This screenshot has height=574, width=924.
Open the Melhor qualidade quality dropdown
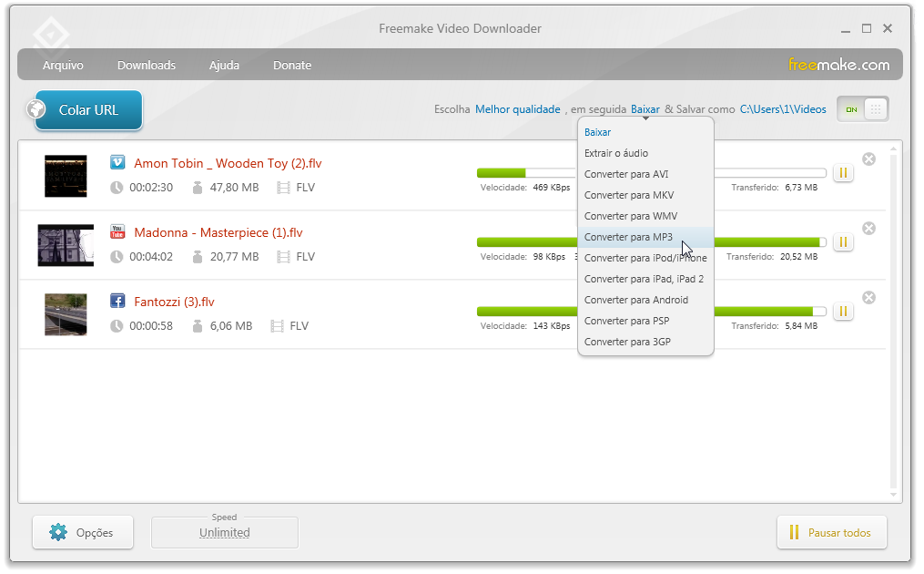pos(517,109)
